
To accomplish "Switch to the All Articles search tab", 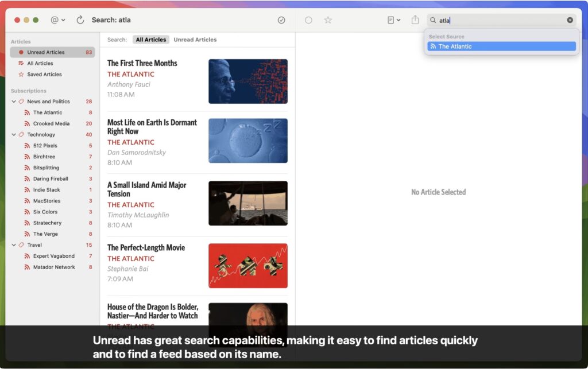I will coord(150,40).
